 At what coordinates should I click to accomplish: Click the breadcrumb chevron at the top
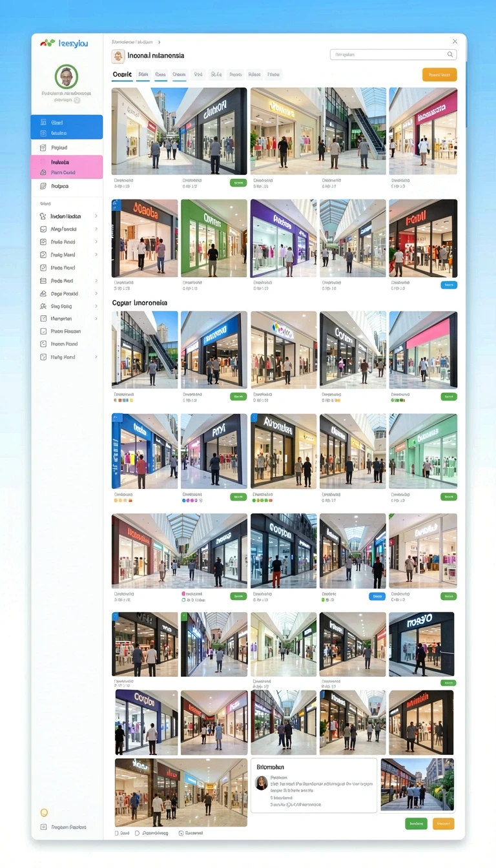click(159, 42)
